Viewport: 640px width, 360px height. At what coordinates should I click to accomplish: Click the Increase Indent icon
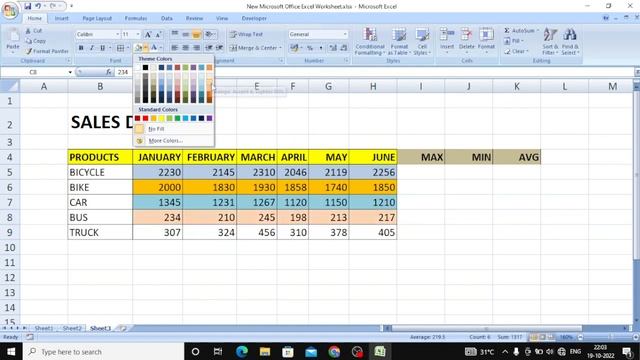pos(219,48)
